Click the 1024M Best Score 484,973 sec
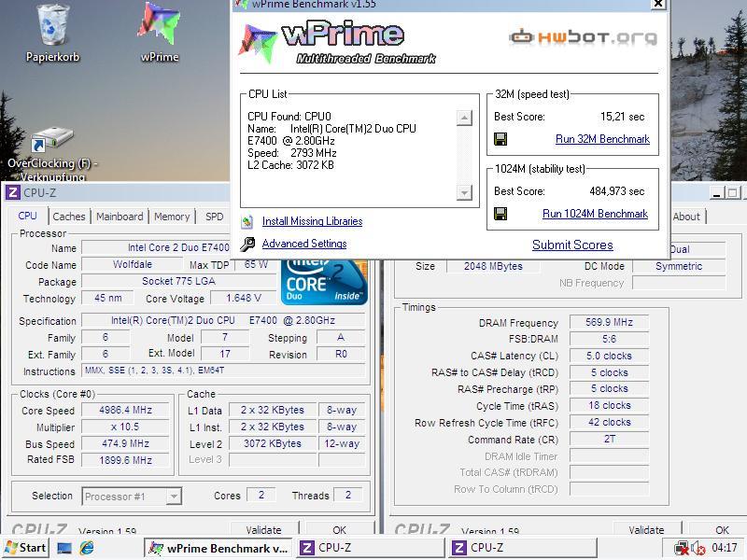 point(617,191)
